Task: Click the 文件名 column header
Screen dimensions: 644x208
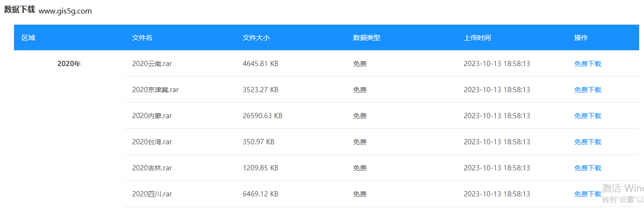Action: click(x=142, y=38)
